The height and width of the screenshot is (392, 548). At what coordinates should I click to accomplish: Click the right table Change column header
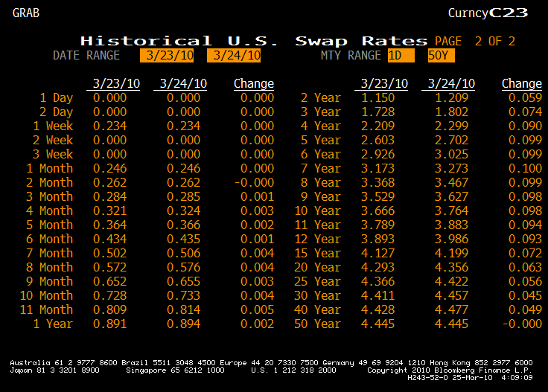click(x=522, y=84)
